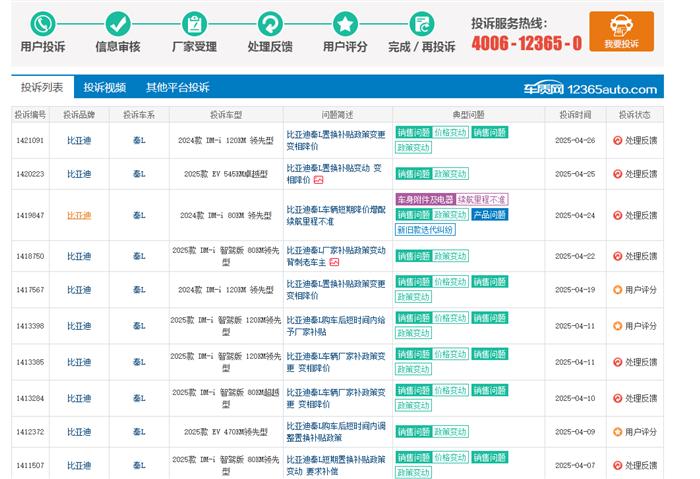Click date 2025-04-22
The image size is (700, 479).
(x=575, y=256)
